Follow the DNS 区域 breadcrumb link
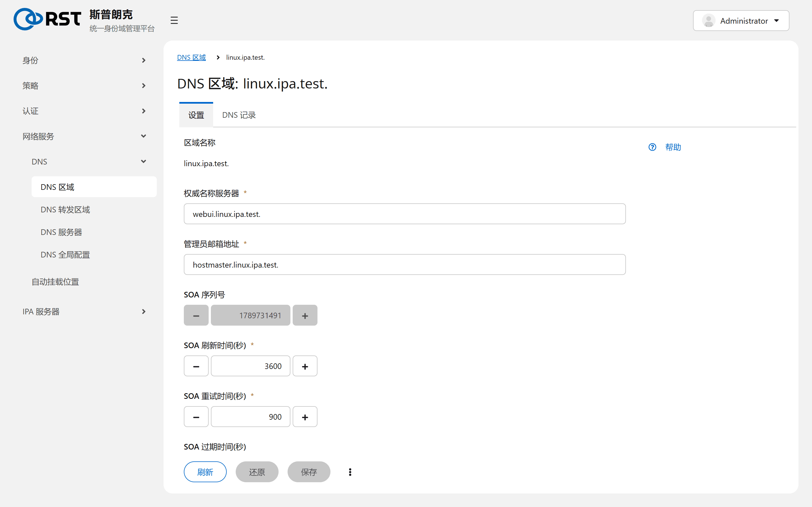This screenshot has width=812, height=507. tap(191, 57)
